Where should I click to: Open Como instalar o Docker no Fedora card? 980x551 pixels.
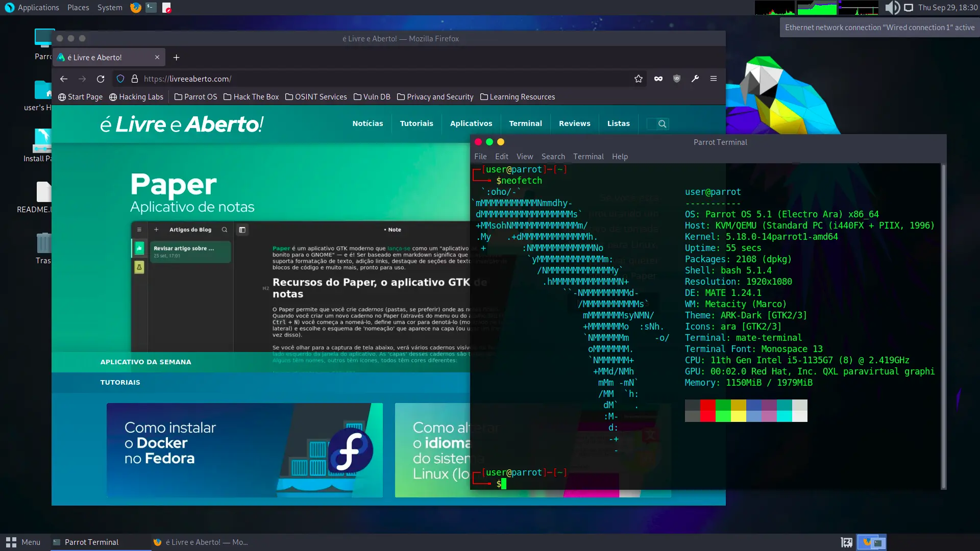pyautogui.click(x=244, y=450)
